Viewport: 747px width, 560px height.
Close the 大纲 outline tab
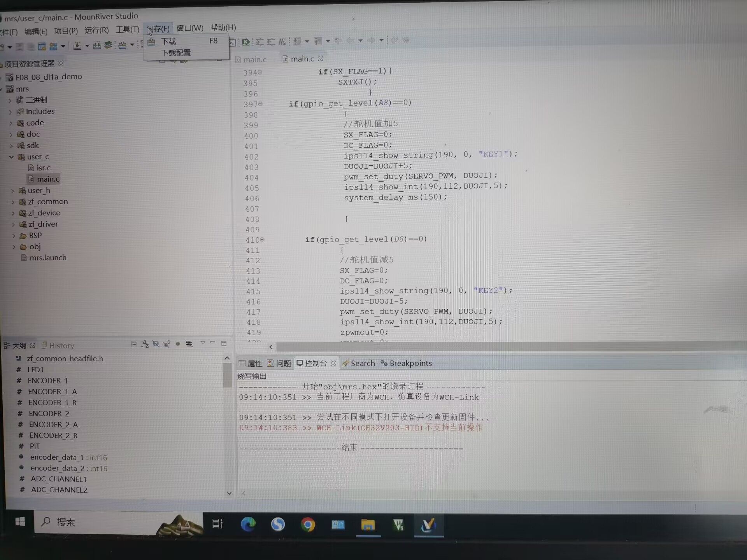point(32,345)
